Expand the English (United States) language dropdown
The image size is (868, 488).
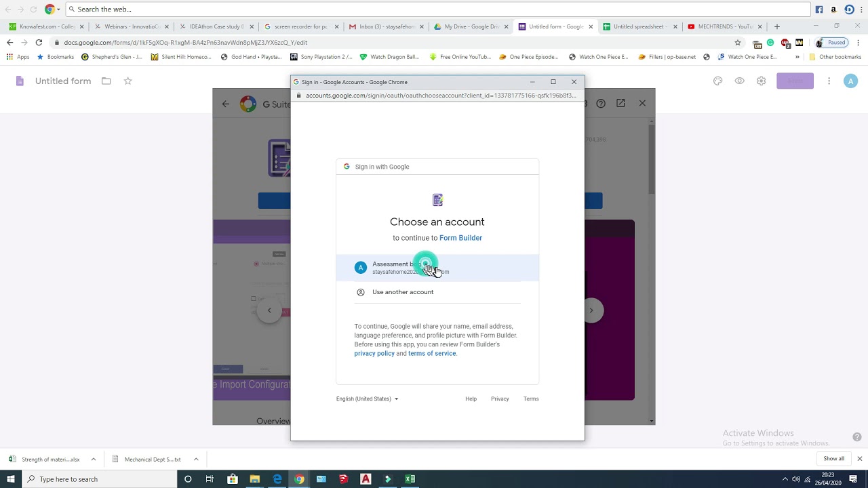click(x=367, y=399)
